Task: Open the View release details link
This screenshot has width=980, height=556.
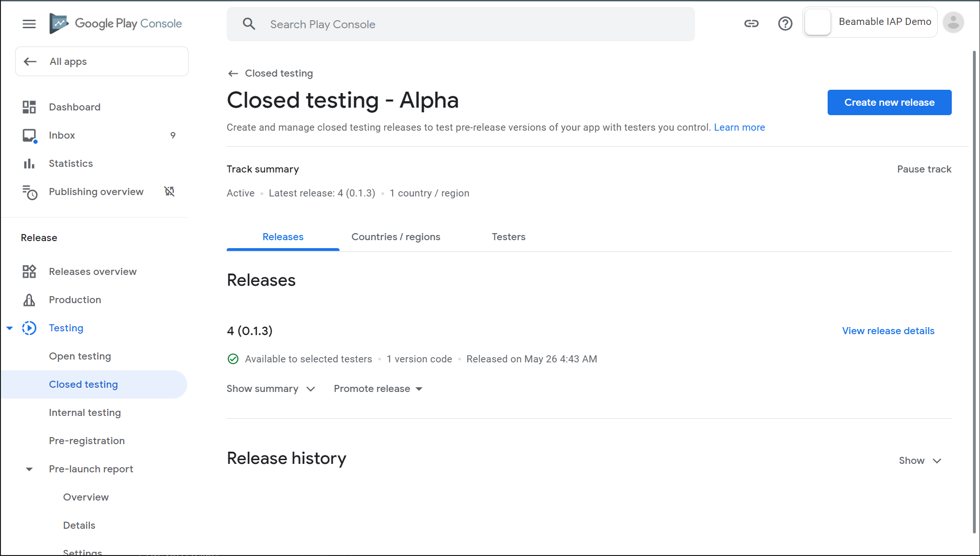Action: point(888,331)
